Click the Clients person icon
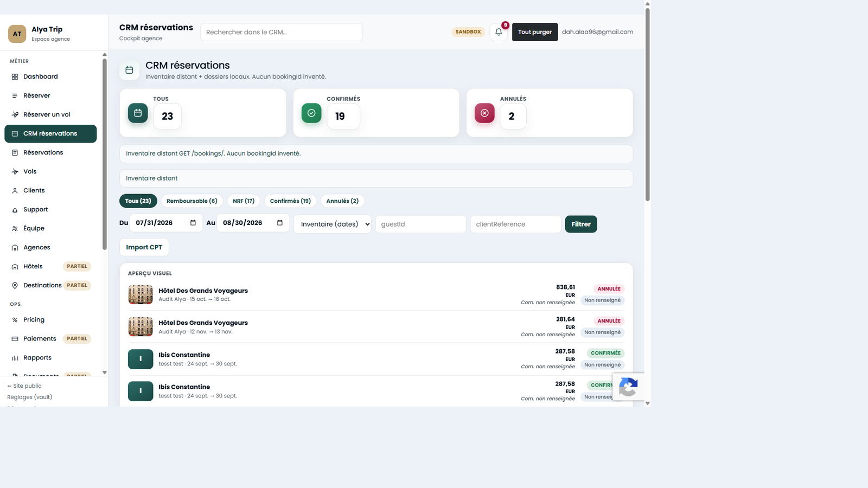 tap(15, 190)
